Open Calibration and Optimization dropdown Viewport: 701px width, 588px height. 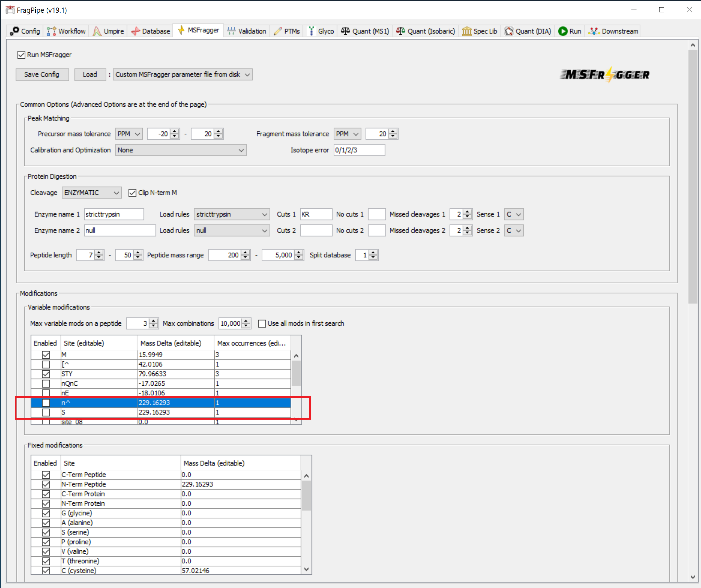181,150
